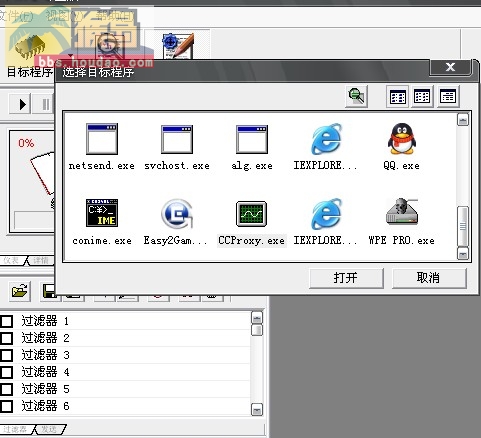Image resolution: width=481 pixels, height=438 pixels.
Task: Enable the 过滤器 1 checkbox
Action: tap(6, 321)
